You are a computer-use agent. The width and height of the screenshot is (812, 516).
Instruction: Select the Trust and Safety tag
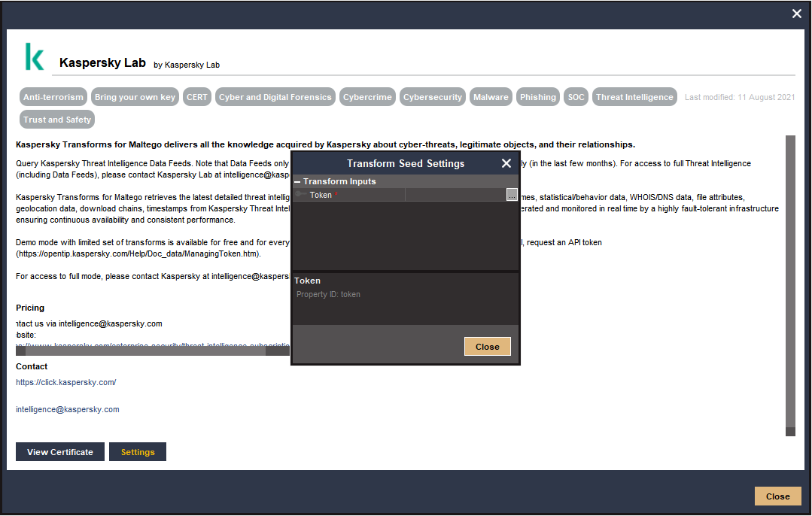click(x=57, y=120)
